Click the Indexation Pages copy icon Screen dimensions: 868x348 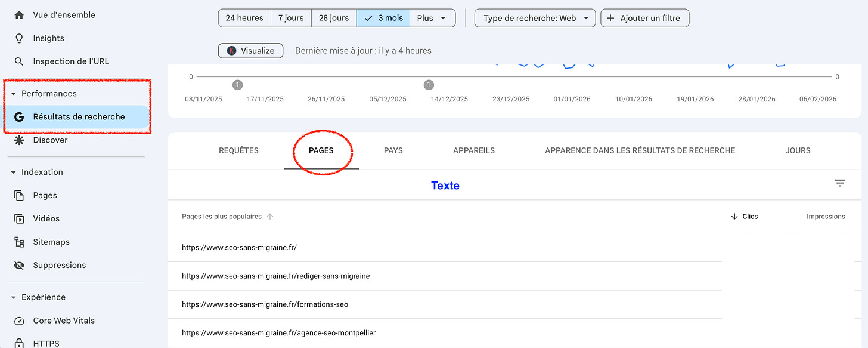(x=19, y=195)
